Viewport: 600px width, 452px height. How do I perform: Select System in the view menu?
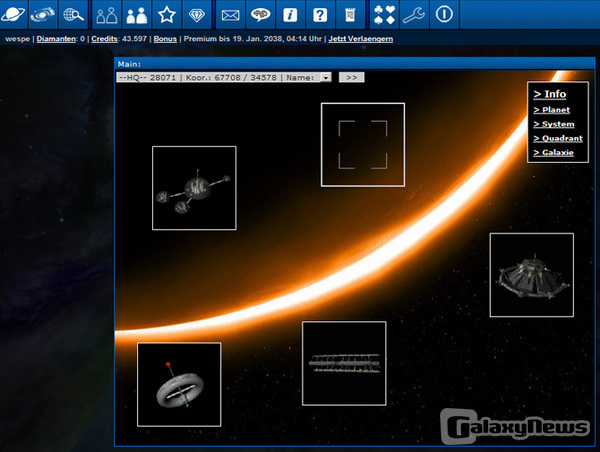tap(554, 124)
